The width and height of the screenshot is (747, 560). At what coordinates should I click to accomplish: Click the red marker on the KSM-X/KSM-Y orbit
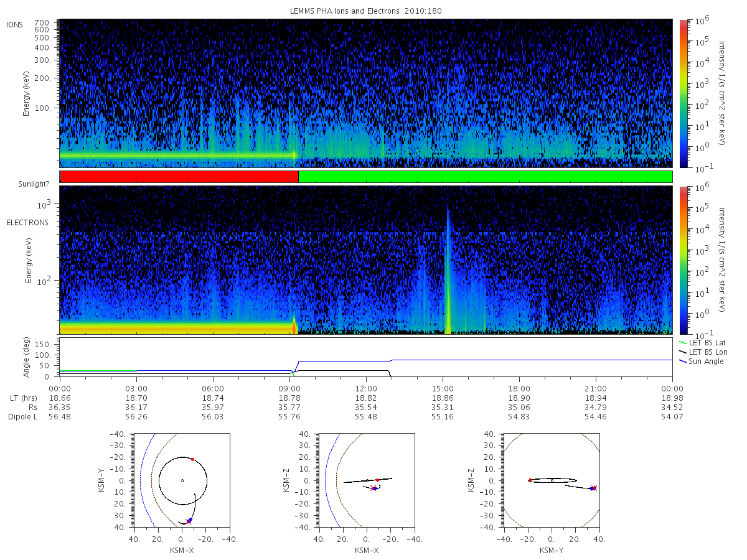tap(192, 459)
